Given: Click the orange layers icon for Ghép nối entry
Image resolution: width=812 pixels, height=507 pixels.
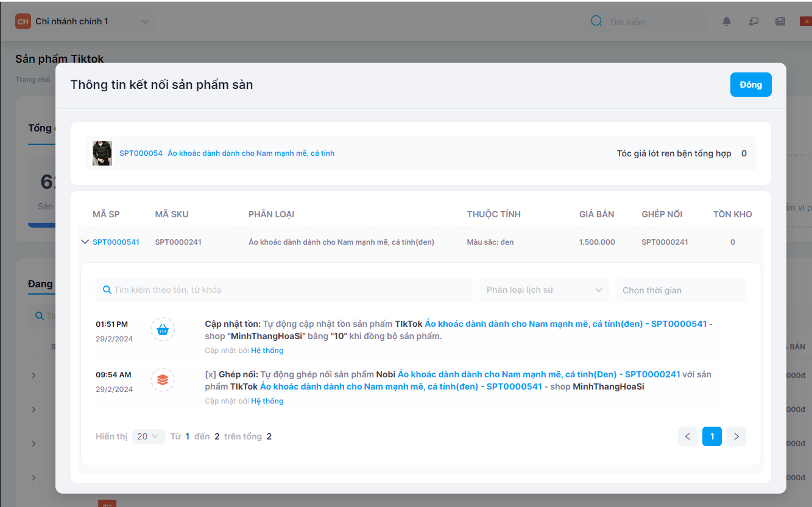Looking at the screenshot, I should click(163, 380).
